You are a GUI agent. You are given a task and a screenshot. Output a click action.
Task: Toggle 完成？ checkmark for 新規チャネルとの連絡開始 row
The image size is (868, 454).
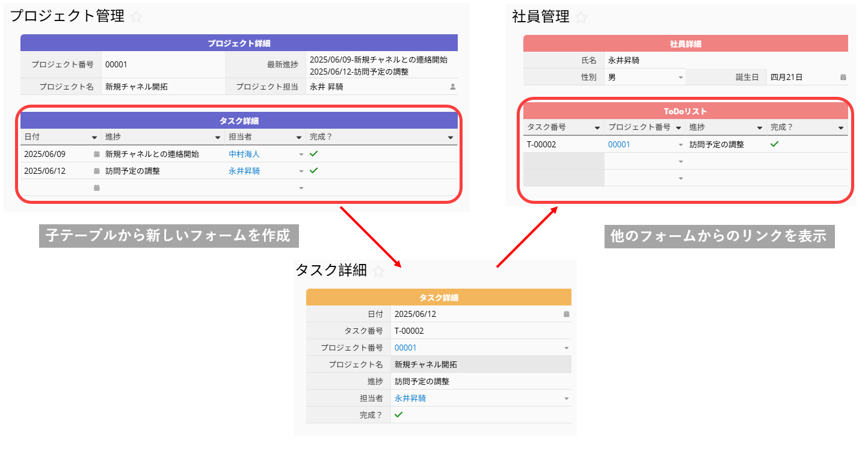(313, 154)
